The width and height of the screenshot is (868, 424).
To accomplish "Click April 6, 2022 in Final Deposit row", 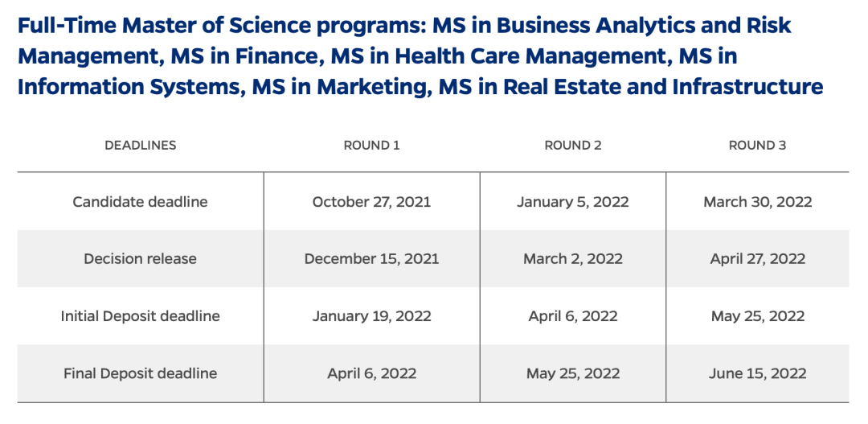I will pos(371,373).
